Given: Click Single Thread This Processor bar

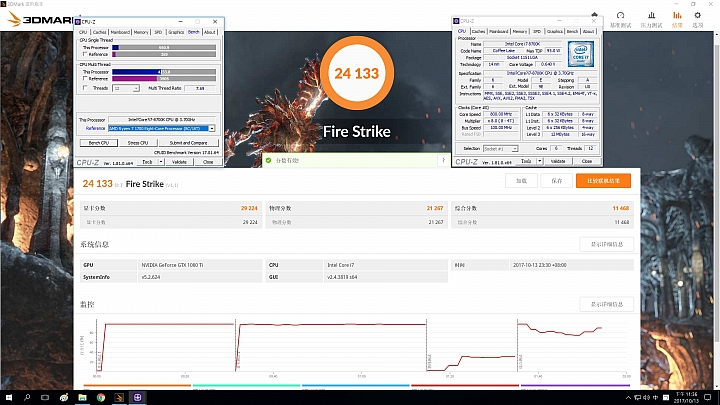Looking at the screenshot, I should pyautogui.click(x=164, y=47).
